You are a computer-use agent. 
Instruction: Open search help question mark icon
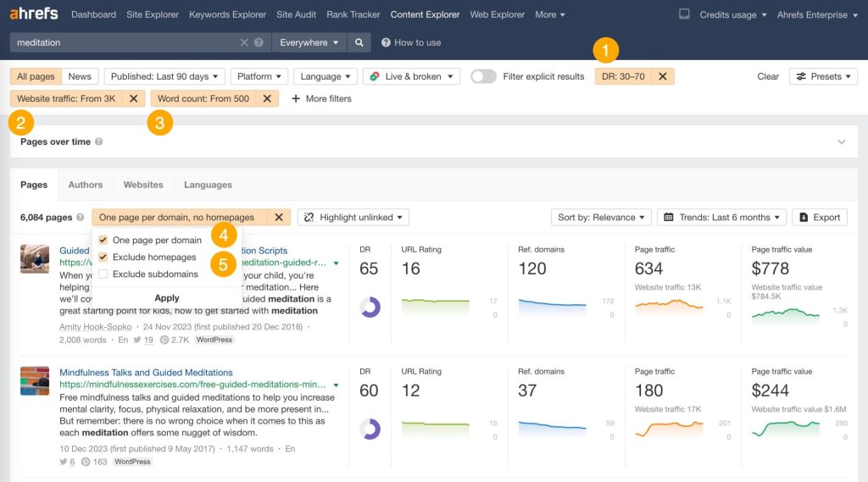(x=259, y=42)
